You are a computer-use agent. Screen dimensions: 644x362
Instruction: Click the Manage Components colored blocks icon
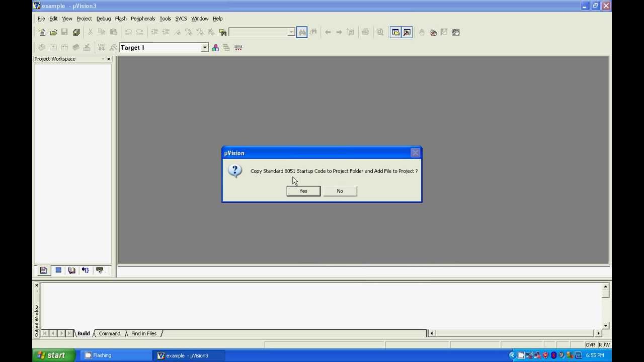coord(215,47)
